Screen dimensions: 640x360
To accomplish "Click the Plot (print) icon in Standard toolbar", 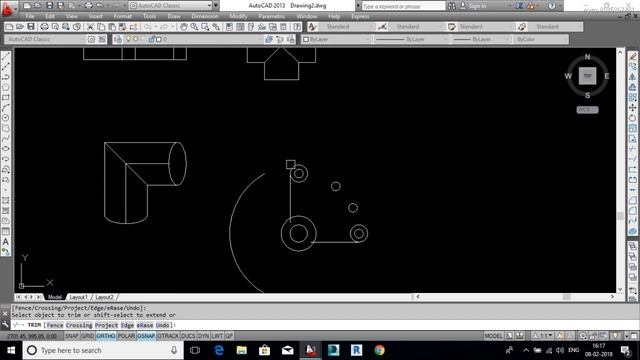I will pyautogui.click(x=44, y=27).
